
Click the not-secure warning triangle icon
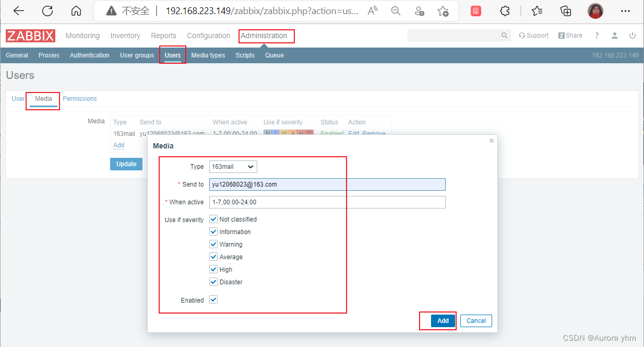111,11
